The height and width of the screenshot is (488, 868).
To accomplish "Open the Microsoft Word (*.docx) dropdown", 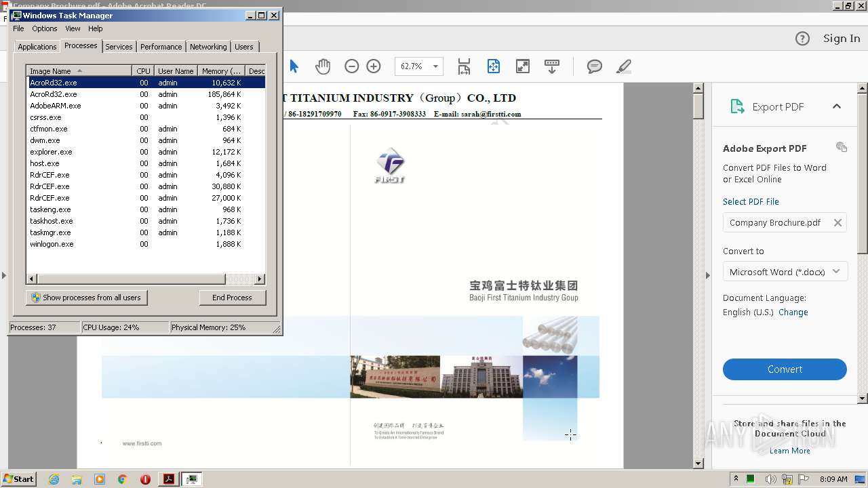I will (x=785, y=272).
